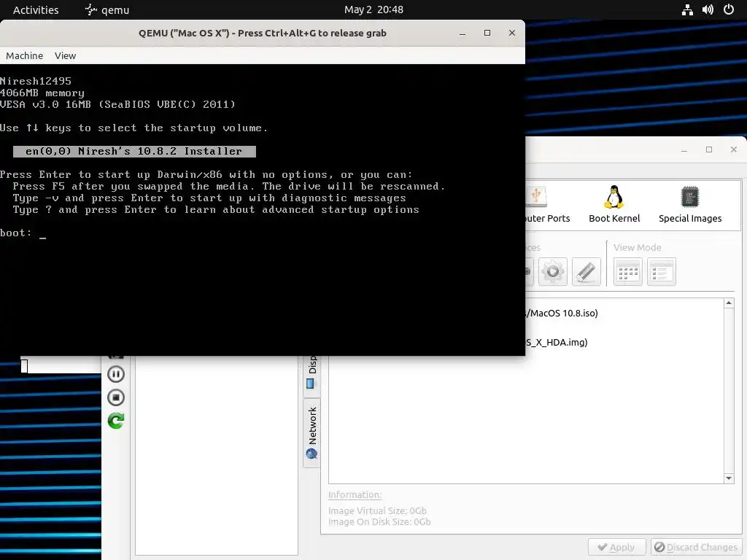Open the View menu in QEMU window

(x=65, y=55)
